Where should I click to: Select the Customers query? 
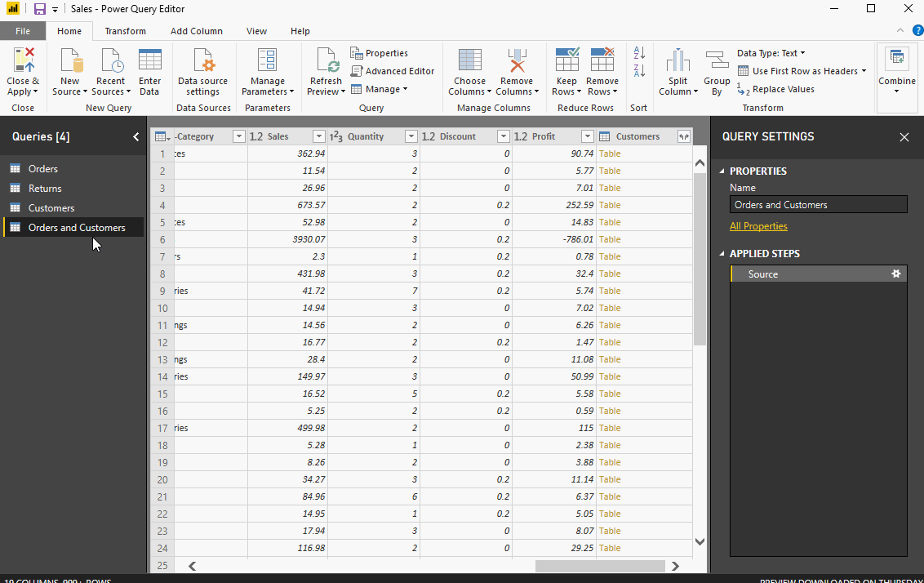73,208
